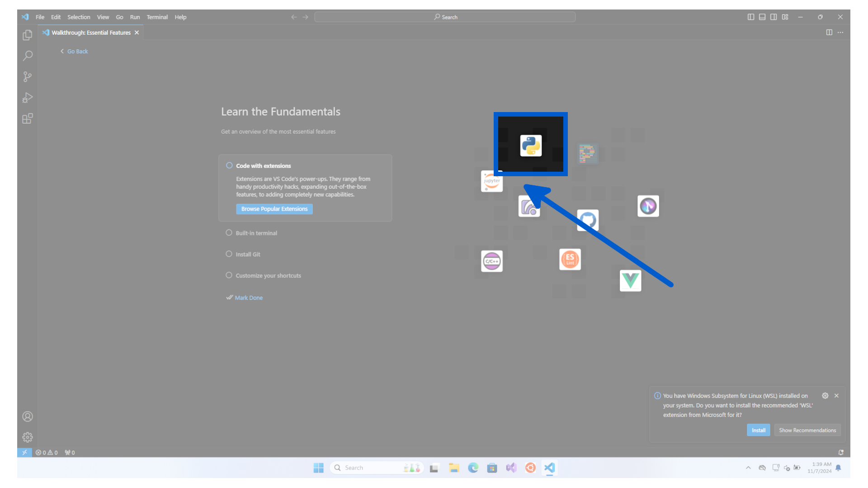Open the Search view in the activity bar
Viewport: 868px width, 488px height.
[x=27, y=56]
